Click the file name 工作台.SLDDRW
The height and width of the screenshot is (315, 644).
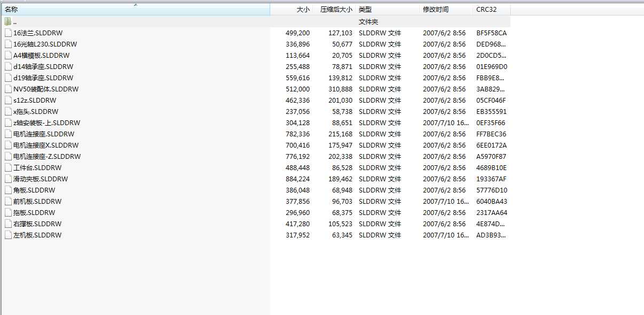37,167
